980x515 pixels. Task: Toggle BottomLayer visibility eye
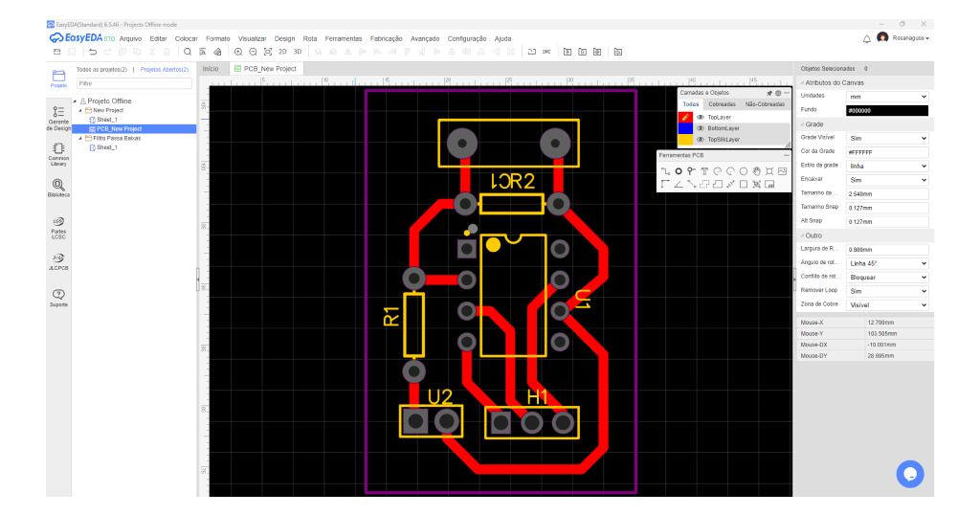701,128
